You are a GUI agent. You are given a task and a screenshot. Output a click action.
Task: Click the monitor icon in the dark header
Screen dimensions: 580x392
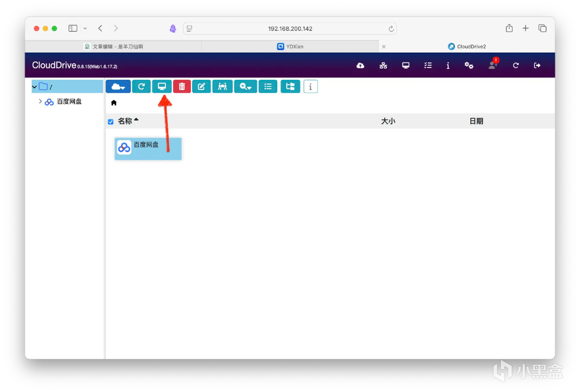(406, 65)
